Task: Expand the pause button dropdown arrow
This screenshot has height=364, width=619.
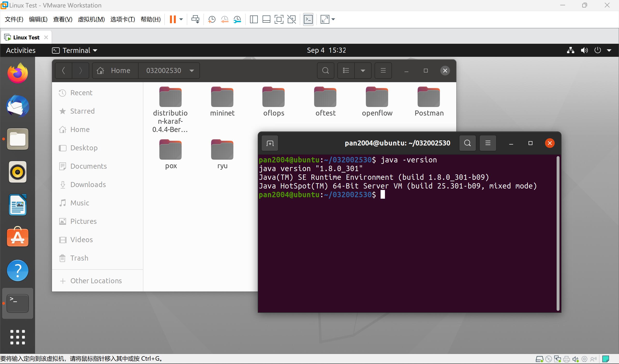Action: click(x=181, y=19)
